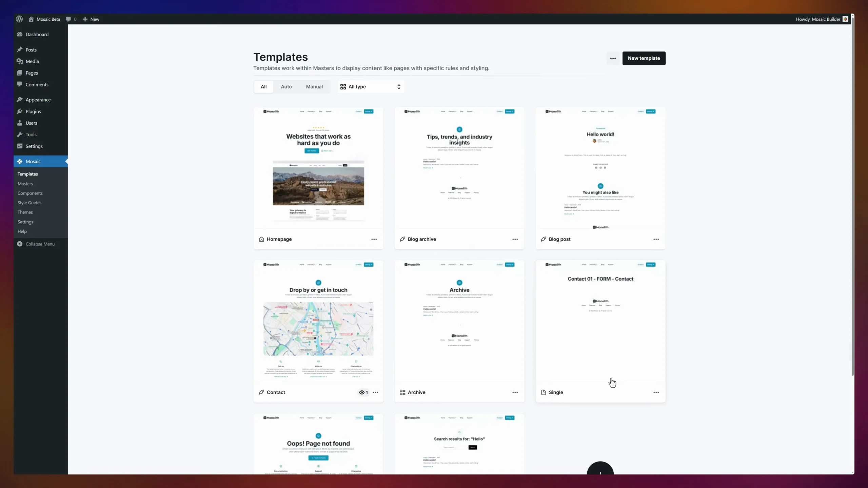Image resolution: width=868 pixels, height=488 pixels.
Task: Select the Auto filter tab
Action: pyautogui.click(x=286, y=87)
